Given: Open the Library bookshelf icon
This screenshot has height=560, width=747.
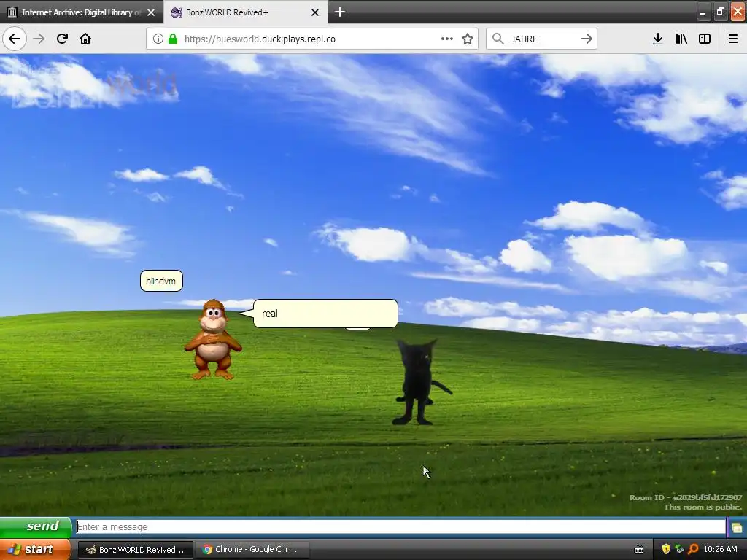Looking at the screenshot, I should click(681, 39).
